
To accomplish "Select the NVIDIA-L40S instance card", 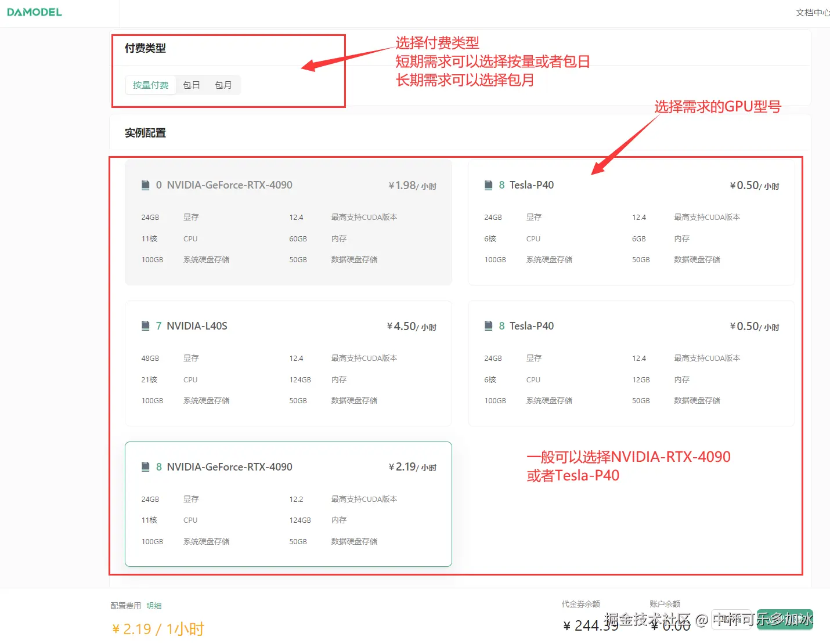I will pos(288,364).
